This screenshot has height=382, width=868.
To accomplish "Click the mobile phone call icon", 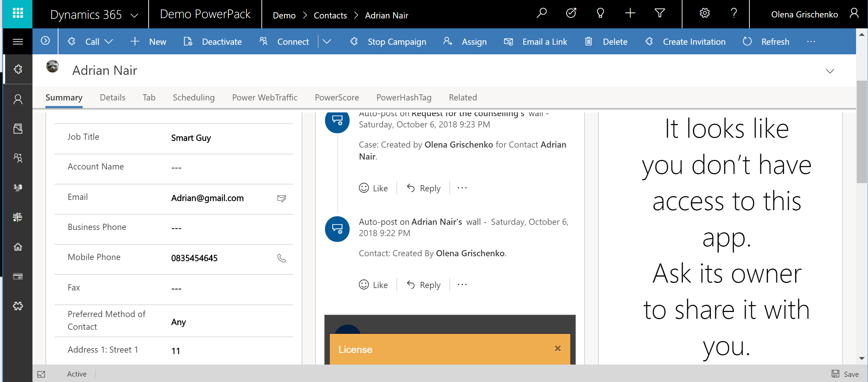I will click(282, 258).
